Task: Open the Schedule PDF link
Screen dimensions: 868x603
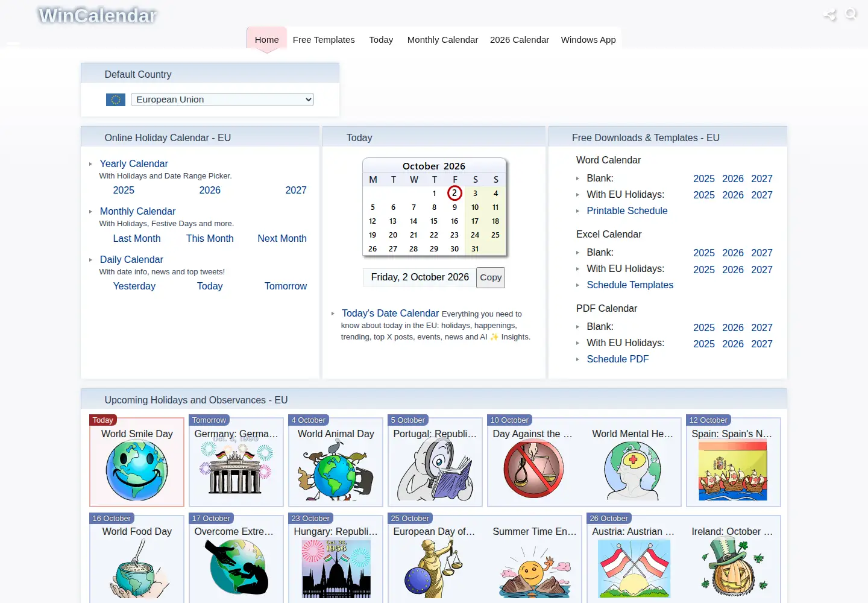Action: pyautogui.click(x=618, y=359)
